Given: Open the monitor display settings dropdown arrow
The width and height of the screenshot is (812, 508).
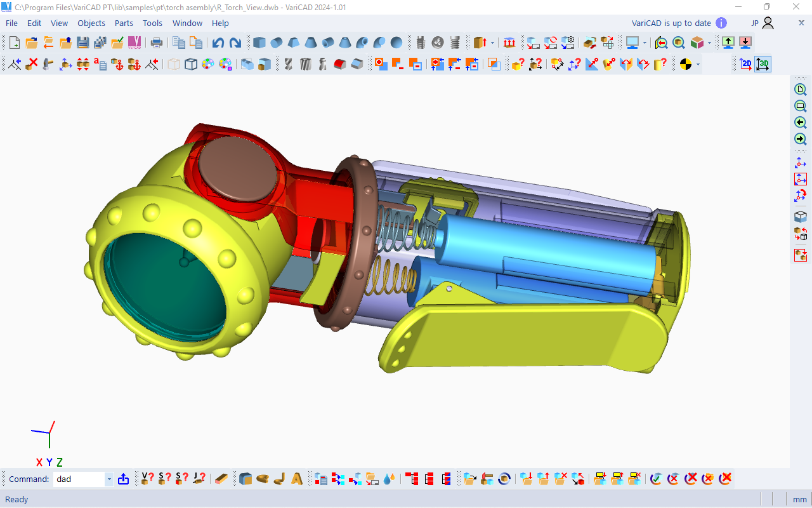Looking at the screenshot, I should 645,43.
